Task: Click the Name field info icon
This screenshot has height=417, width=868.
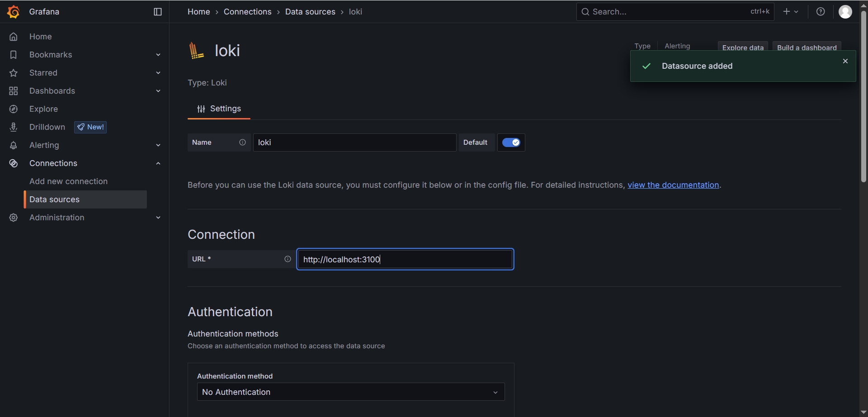Action: pyautogui.click(x=242, y=142)
